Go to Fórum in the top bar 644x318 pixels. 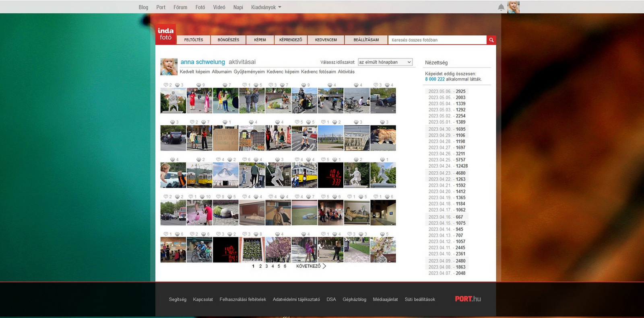point(180,7)
